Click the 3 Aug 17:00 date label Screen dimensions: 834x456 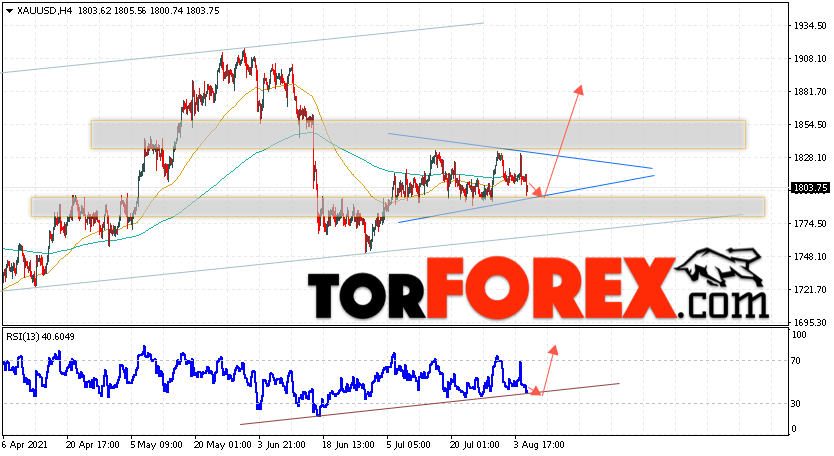[x=539, y=445]
